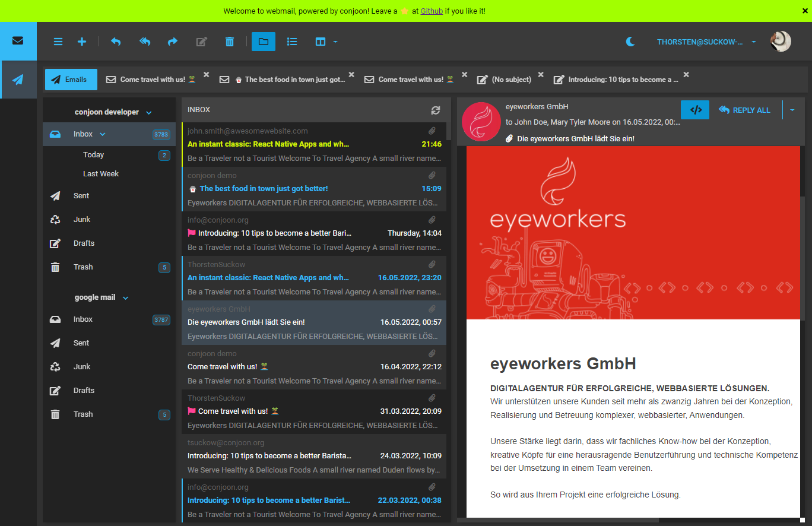This screenshot has height=526, width=812.
Task: Collapse the conjoon developer account
Action: (x=149, y=113)
